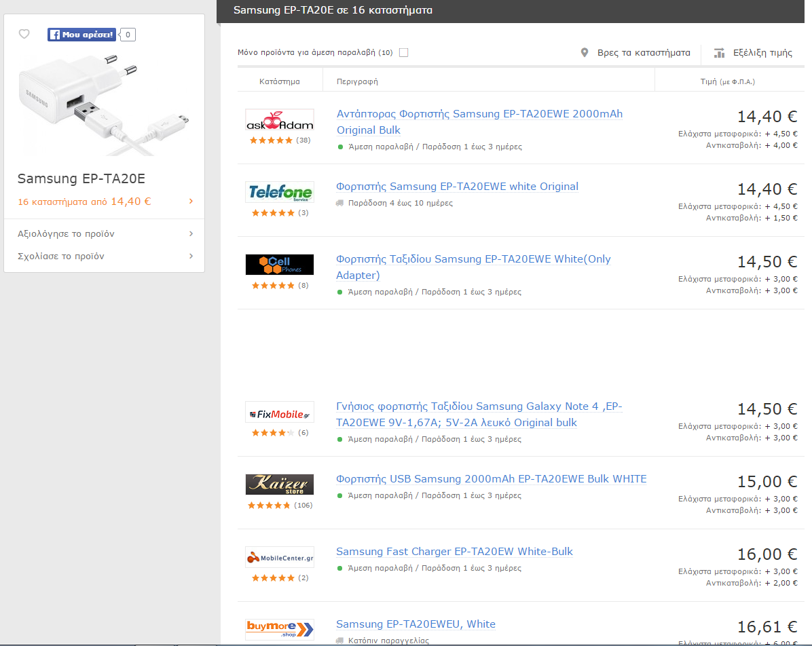The width and height of the screenshot is (812, 646).
Task: Expand '16 καταστήματα από 14,40 €' chevron
Action: pyautogui.click(x=191, y=202)
